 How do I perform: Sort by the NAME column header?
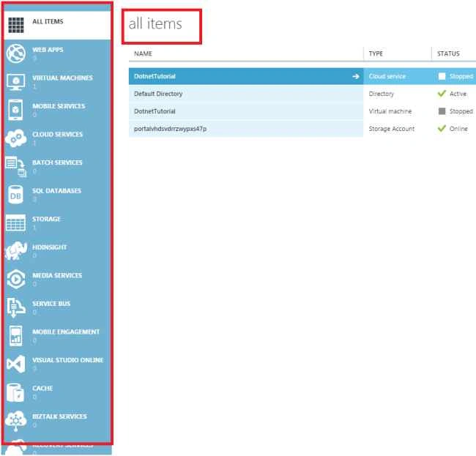coord(143,53)
